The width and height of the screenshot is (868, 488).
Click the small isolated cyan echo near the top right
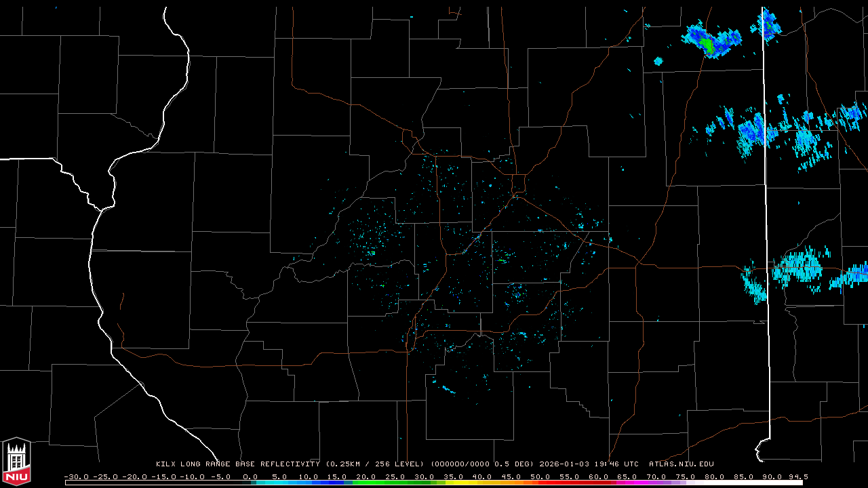point(658,61)
